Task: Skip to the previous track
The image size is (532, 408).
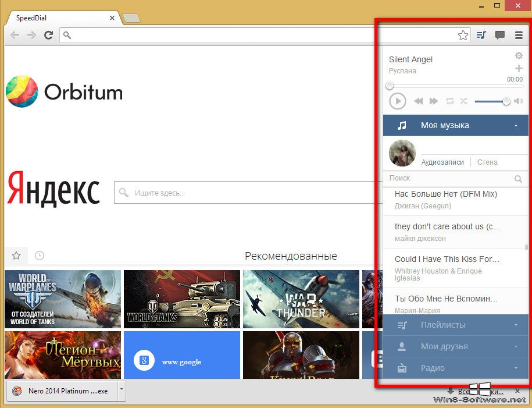Action: click(x=419, y=101)
